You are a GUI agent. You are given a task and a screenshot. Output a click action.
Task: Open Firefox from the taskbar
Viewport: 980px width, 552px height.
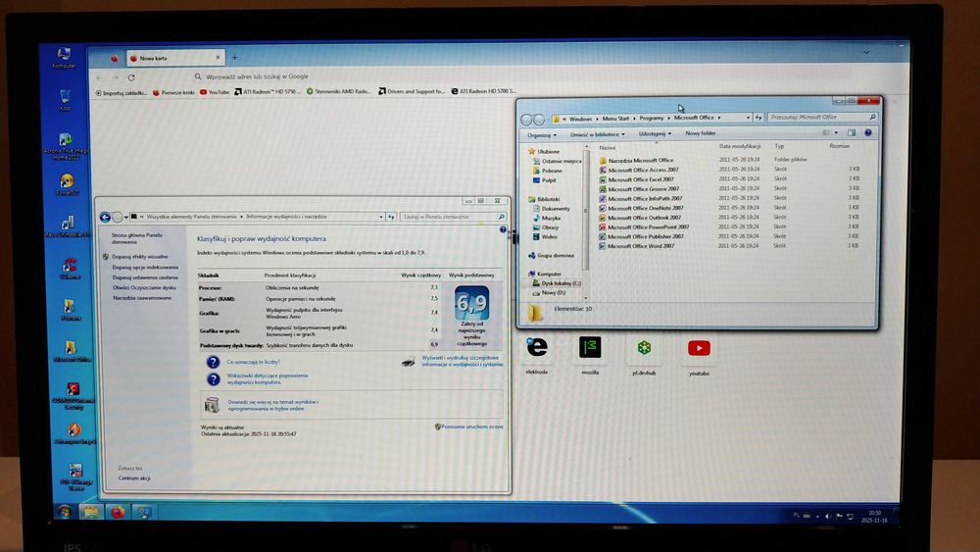pyautogui.click(x=118, y=512)
